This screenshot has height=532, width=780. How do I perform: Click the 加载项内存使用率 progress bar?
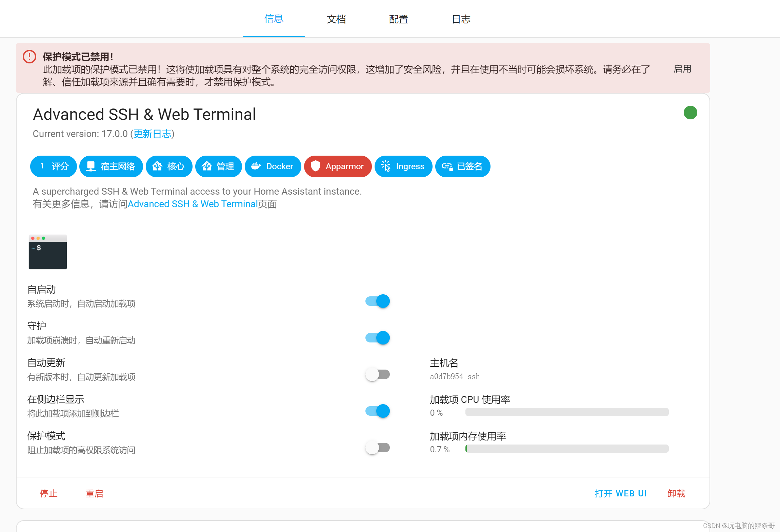tap(567, 449)
